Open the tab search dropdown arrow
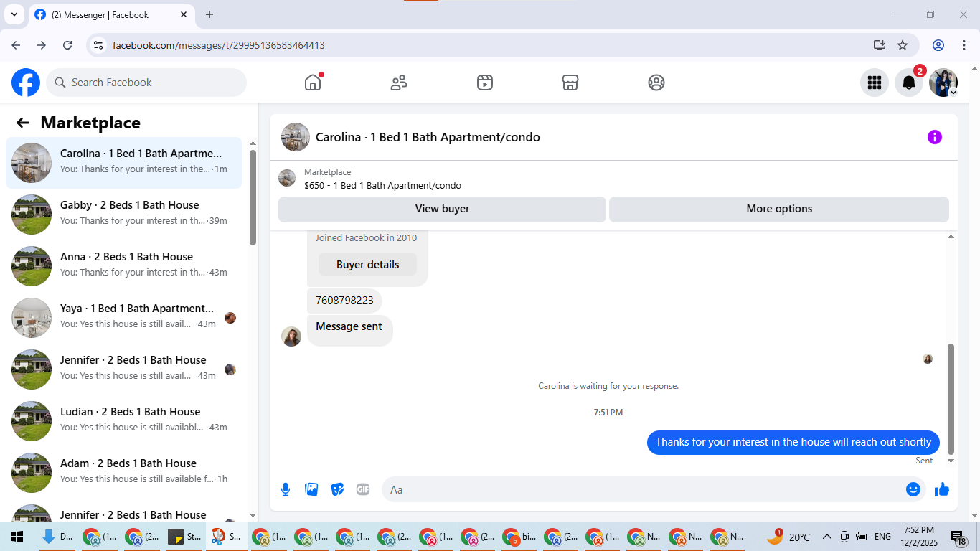The height and width of the screenshot is (551, 980). coord(14,14)
